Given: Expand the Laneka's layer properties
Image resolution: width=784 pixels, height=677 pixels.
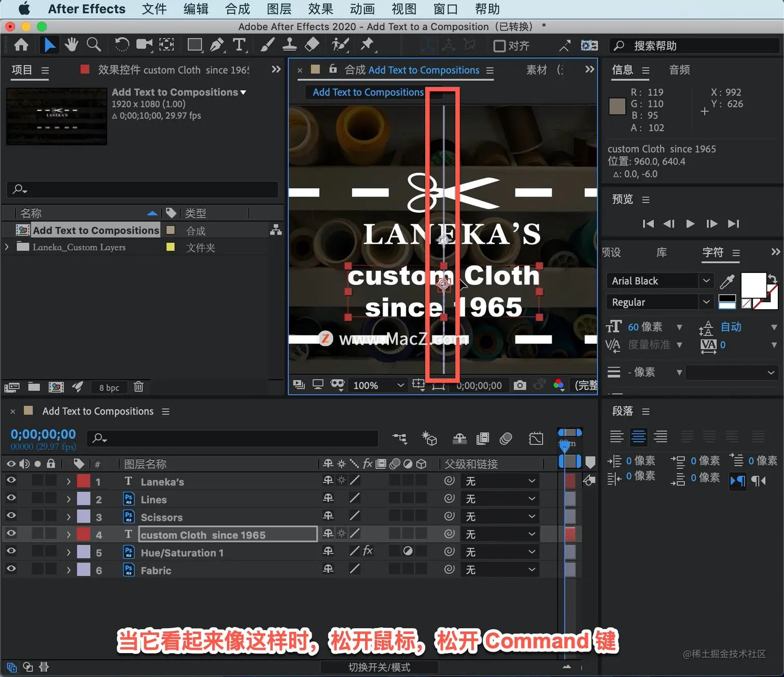Looking at the screenshot, I should click(68, 481).
